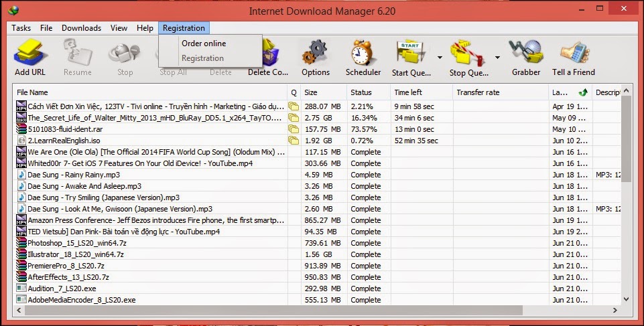Screen dimensions: 644x326
Task: Click the 865.27 MB size value
Action: click(322, 220)
